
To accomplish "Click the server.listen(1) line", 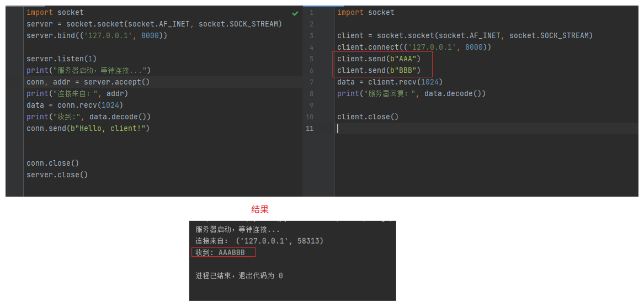I will 62,59.
